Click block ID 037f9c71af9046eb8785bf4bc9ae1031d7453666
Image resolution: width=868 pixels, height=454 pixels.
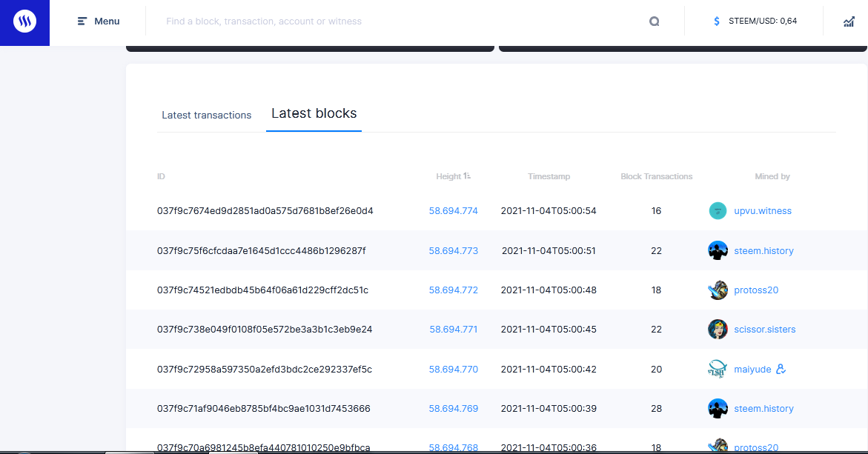(x=263, y=408)
